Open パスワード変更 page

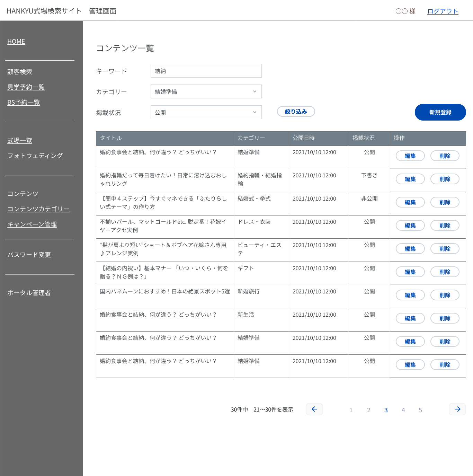coord(29,255)
